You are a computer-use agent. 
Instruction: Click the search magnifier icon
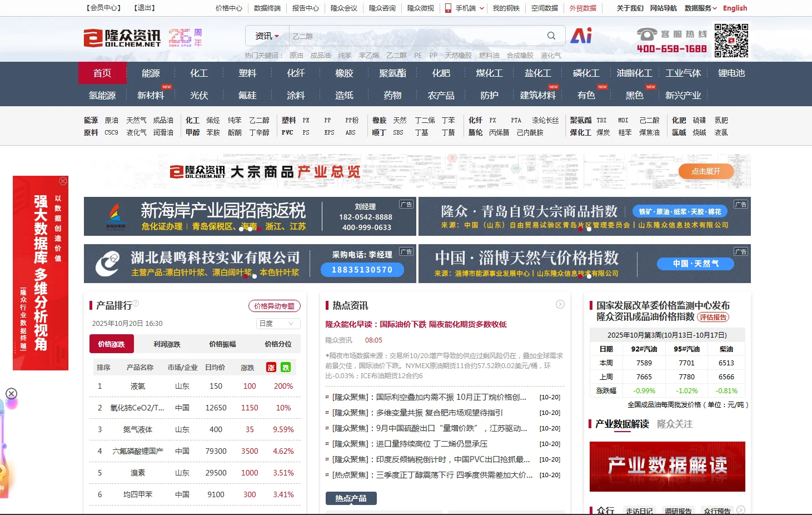point(551,36)
